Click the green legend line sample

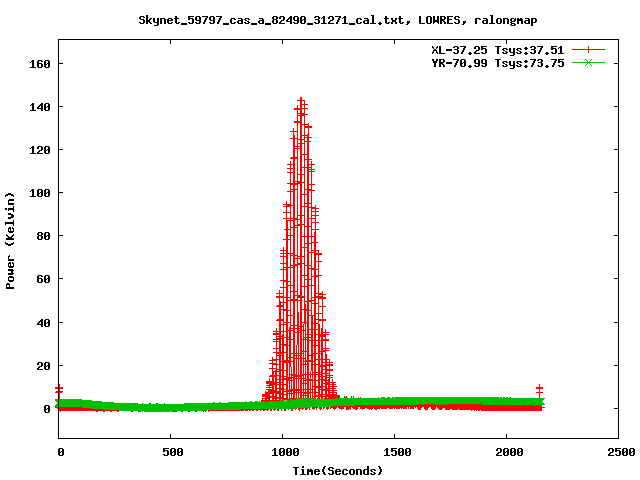tap(588, 62)
